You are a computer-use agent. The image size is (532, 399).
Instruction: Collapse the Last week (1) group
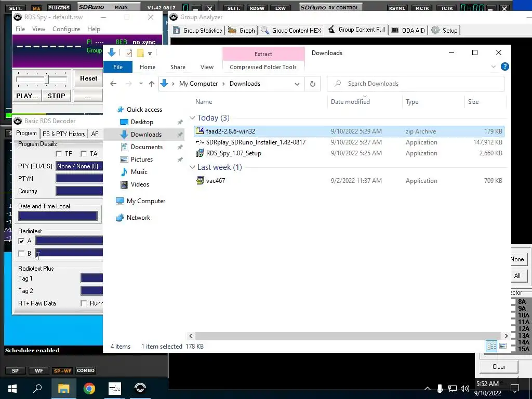click(192, 167)
